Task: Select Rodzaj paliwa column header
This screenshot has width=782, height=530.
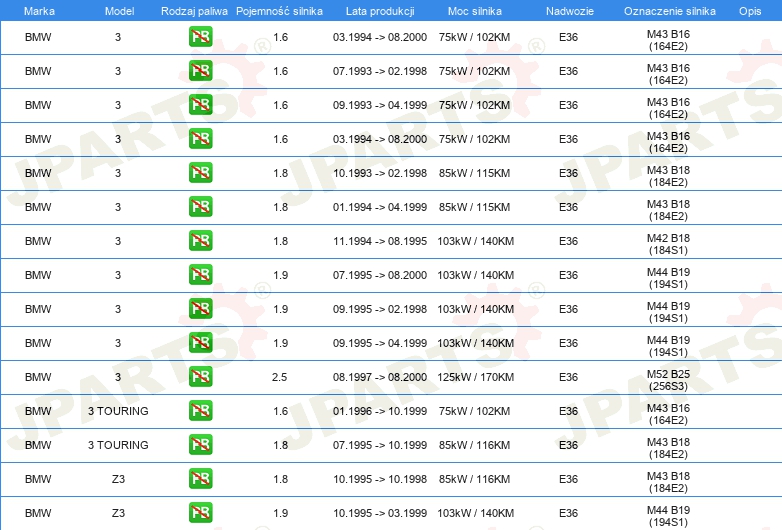Action: point(194,11)
